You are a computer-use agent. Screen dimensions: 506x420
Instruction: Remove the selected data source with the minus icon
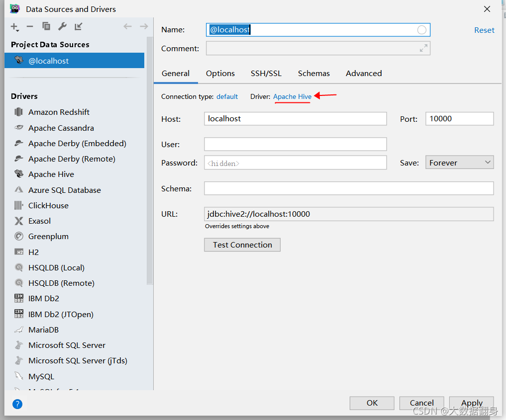point(30,26)
